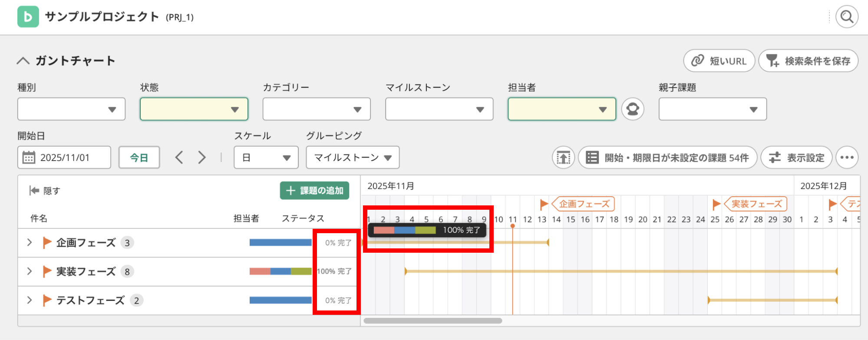Click the horizontal scrollbar of the chart
The image size is (868, 340).
point(433,321)
